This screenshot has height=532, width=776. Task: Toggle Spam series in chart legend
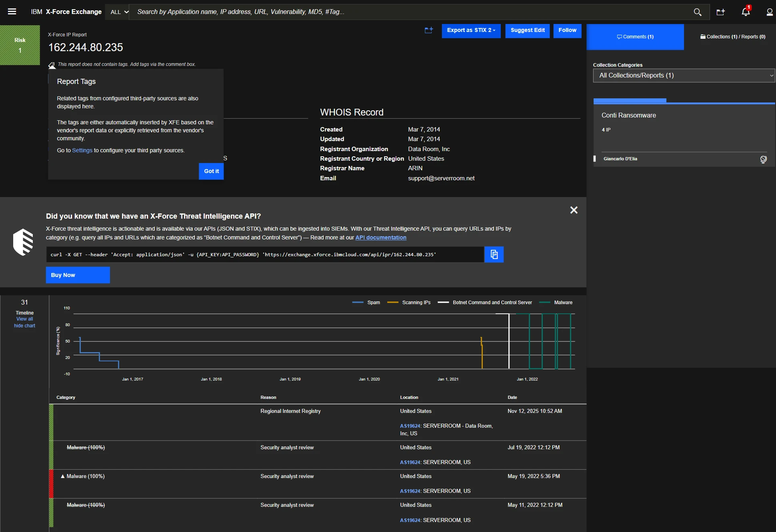[x=366, y=303]
